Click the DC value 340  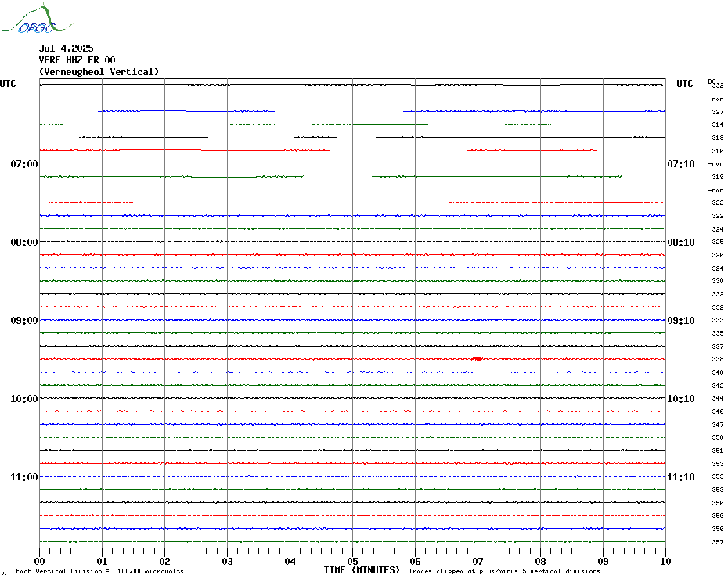(x=718, y=372)
